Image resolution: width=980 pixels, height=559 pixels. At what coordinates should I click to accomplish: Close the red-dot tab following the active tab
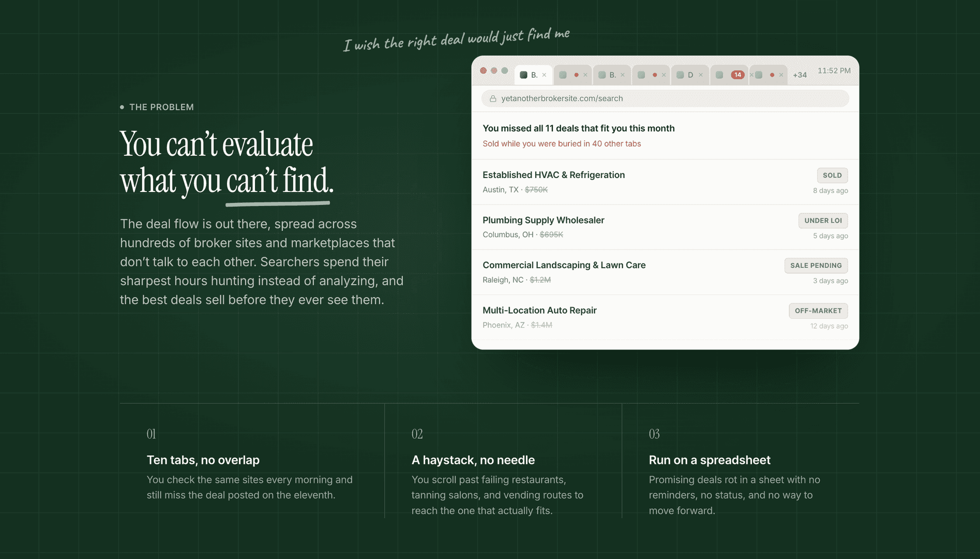585,75
